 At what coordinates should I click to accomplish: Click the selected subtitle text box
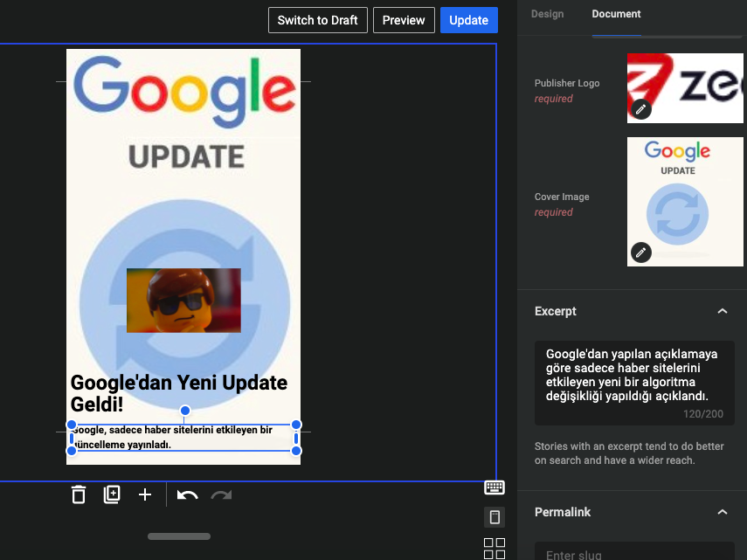[183, 437]
